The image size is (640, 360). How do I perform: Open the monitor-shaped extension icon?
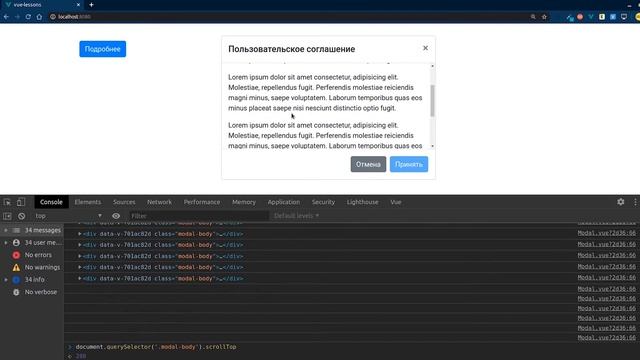click(624, 17)
